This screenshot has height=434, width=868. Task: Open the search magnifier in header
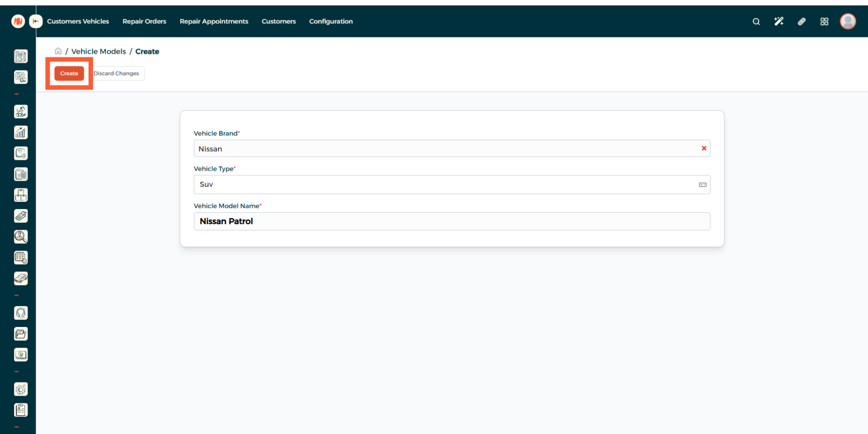[756, 21]
